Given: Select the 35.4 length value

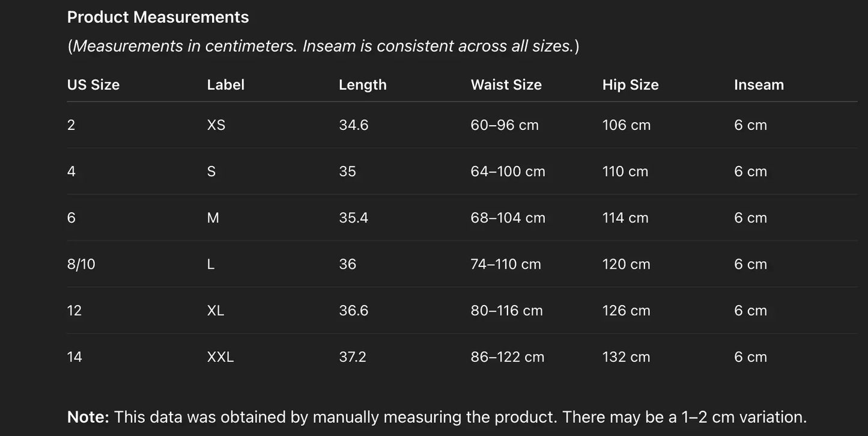Looking at the screenshot, I should click(353, 218).
